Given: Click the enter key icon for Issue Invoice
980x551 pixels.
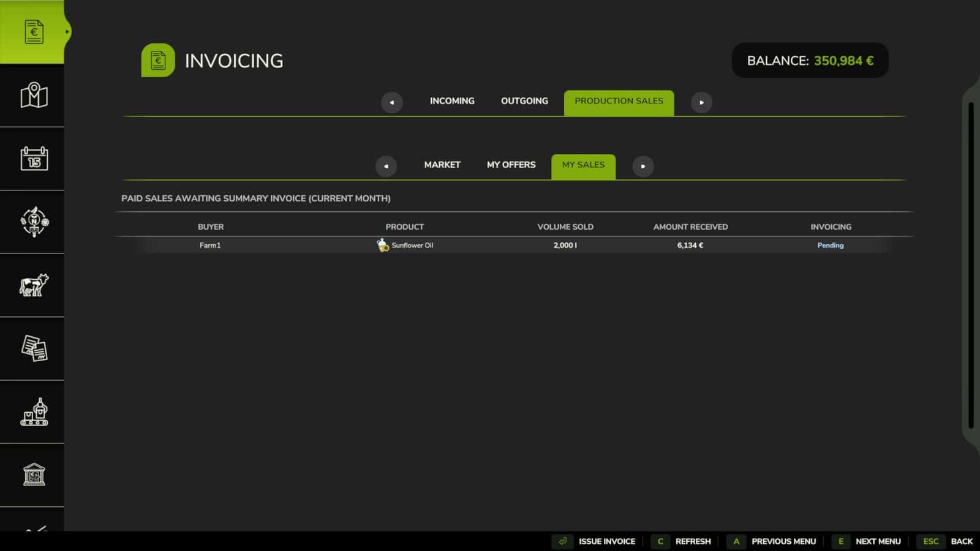Looking at the screenshot, I should pyautogui.click(x=562, y=541).
